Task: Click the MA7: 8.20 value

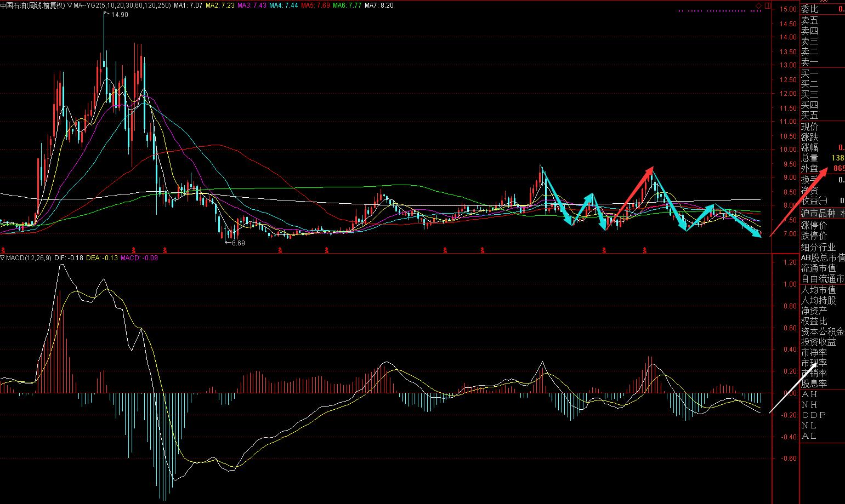Action: (x=379, y=5)
